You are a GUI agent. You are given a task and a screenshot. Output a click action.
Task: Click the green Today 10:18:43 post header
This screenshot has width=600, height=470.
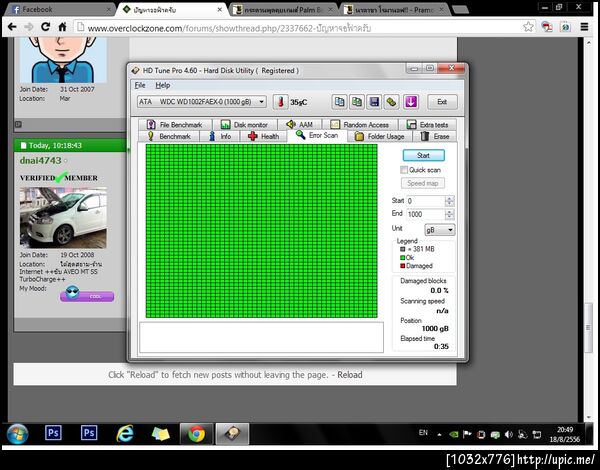click(70, 145)
